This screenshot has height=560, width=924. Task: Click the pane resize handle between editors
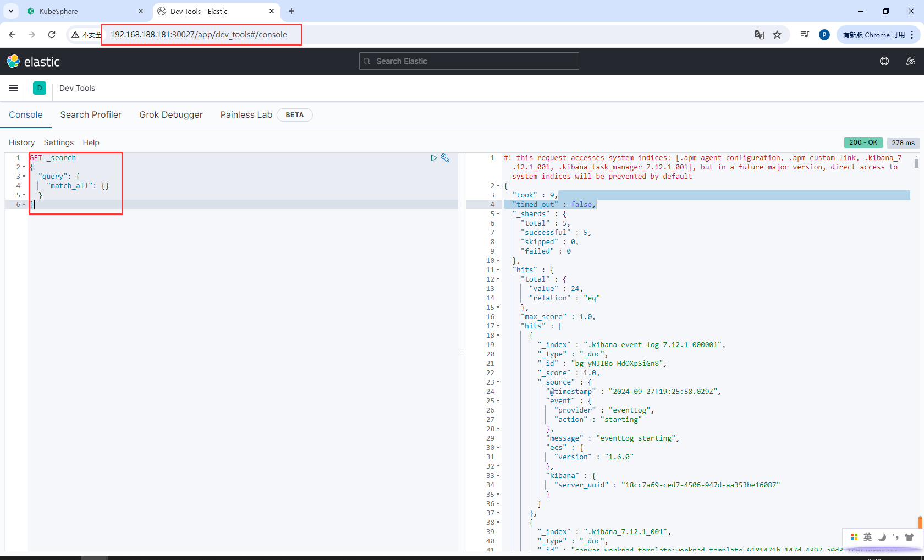tap(462, 352)
